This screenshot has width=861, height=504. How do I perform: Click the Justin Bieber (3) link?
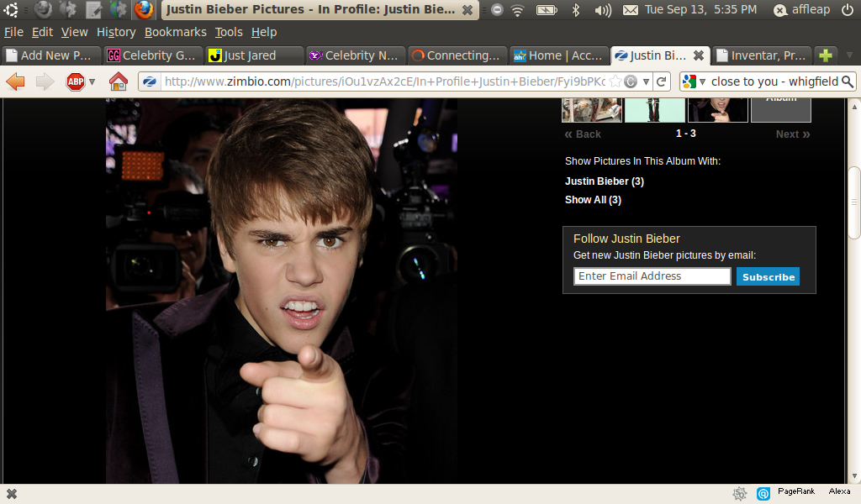coord(604,181)
